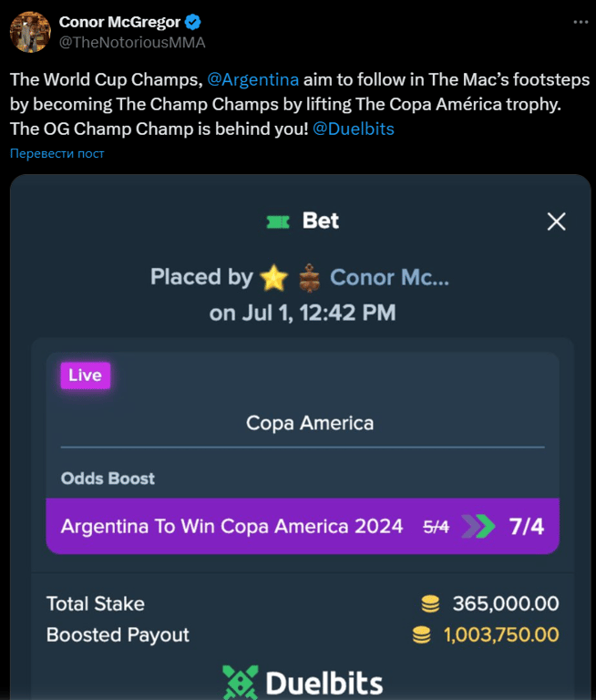596x700 pixels.
Task: Click the green ticket Bet icon
Action: [x=278, y=221]
